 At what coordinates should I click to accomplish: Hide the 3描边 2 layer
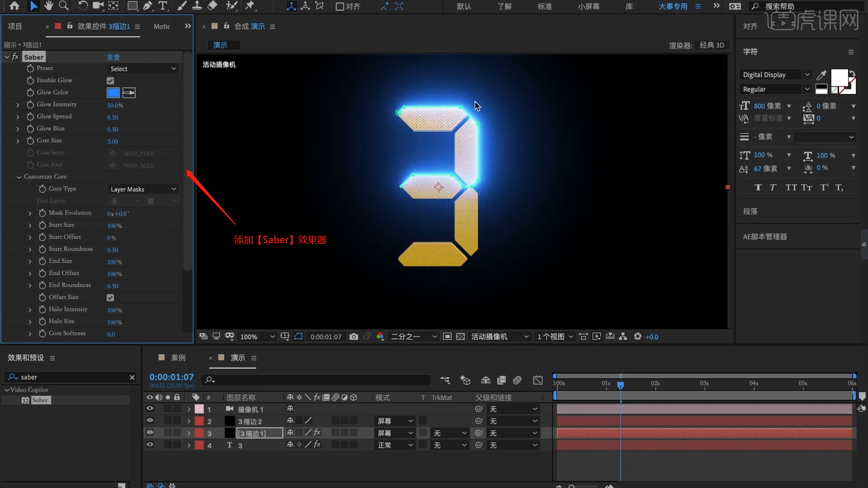[x=150, y=421]
